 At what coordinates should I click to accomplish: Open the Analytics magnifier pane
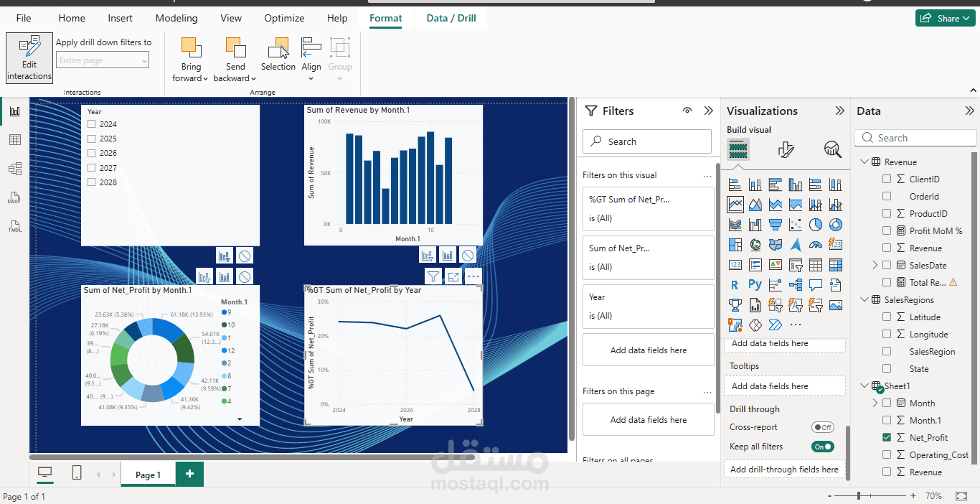click(832, 149)
